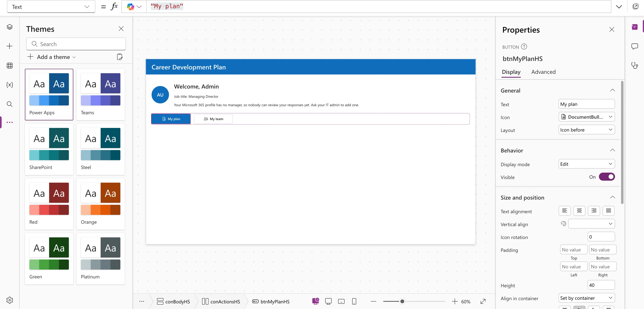Screen dimensions: 644x309
Task: Switch to the Display tab
Action: pyautogui.click(x=511, y=72)
